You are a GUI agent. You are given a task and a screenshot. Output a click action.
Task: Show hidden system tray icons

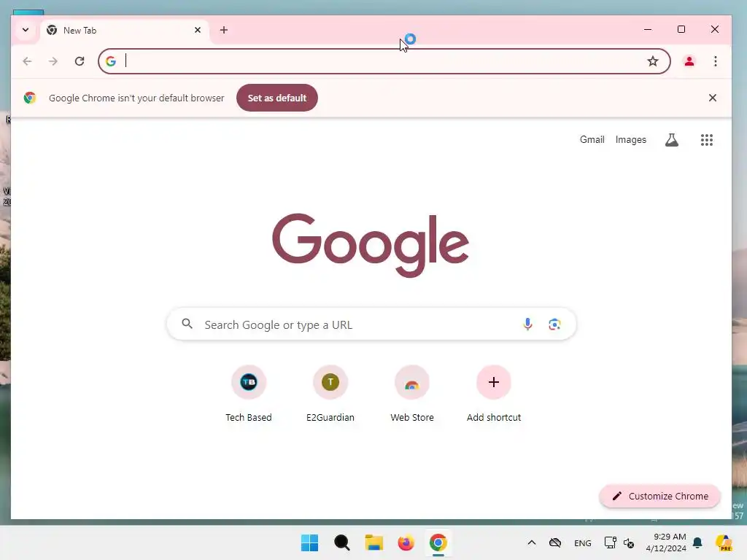pos(532,542)
